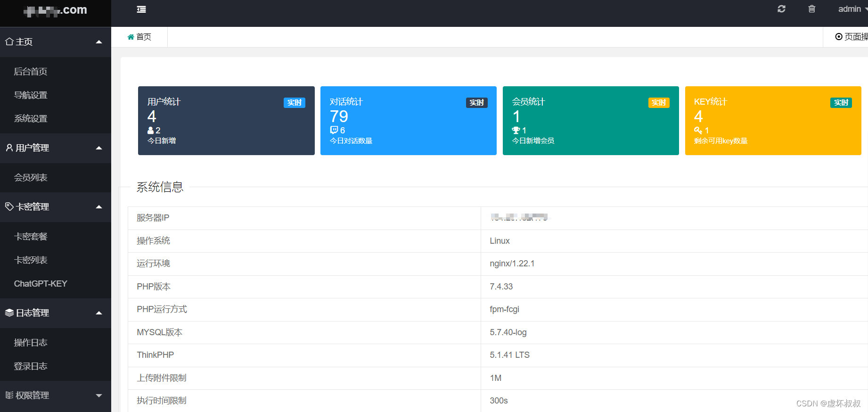Click the refresh icon in top bar
This screenshot has height=412, width=868.
(x=781, y=9)
